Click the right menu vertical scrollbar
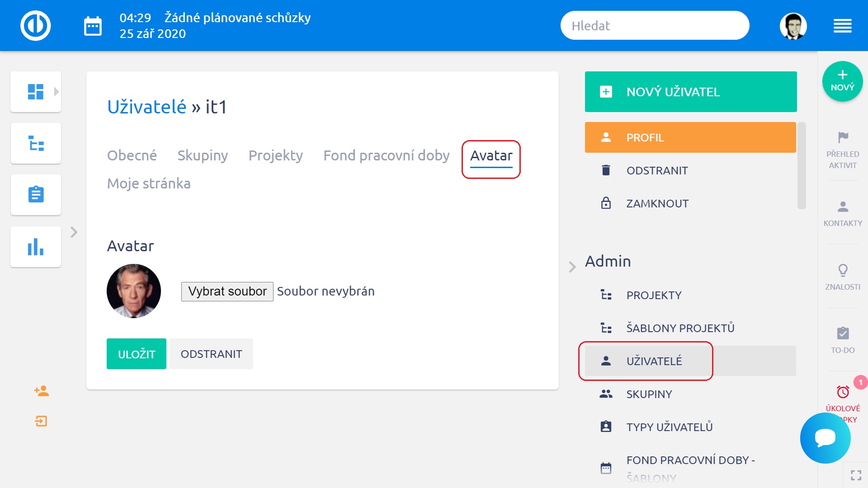 [802, 165]
